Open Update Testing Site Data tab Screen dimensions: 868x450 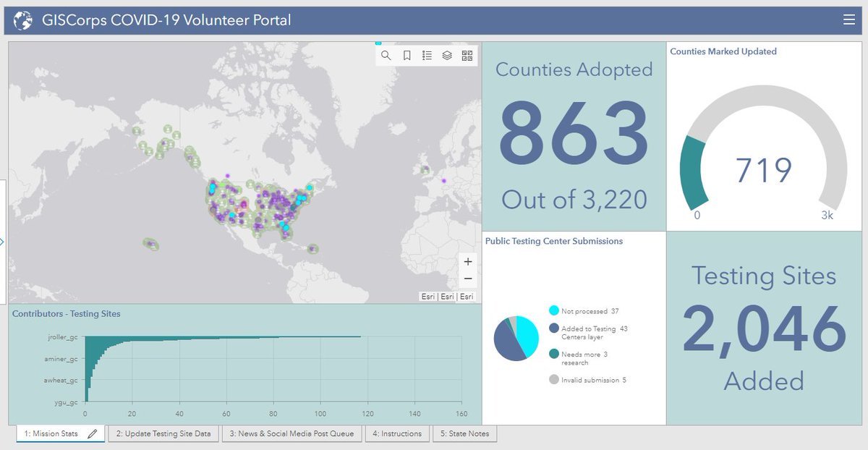[x=164, y=434]
